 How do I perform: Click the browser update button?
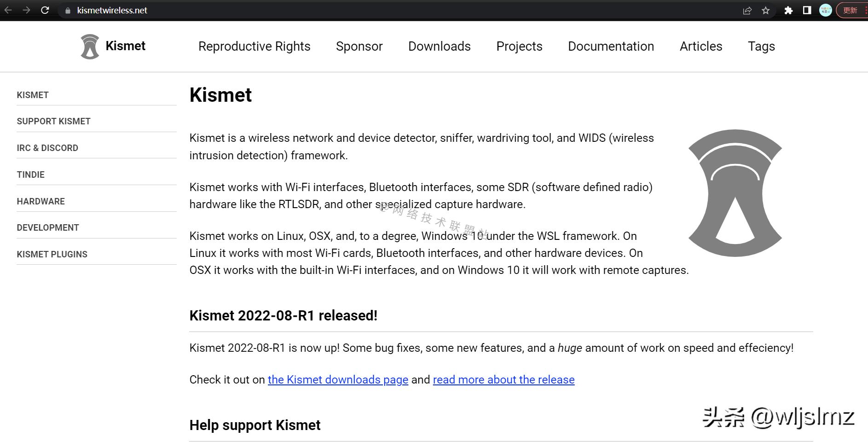coord(851,10)
